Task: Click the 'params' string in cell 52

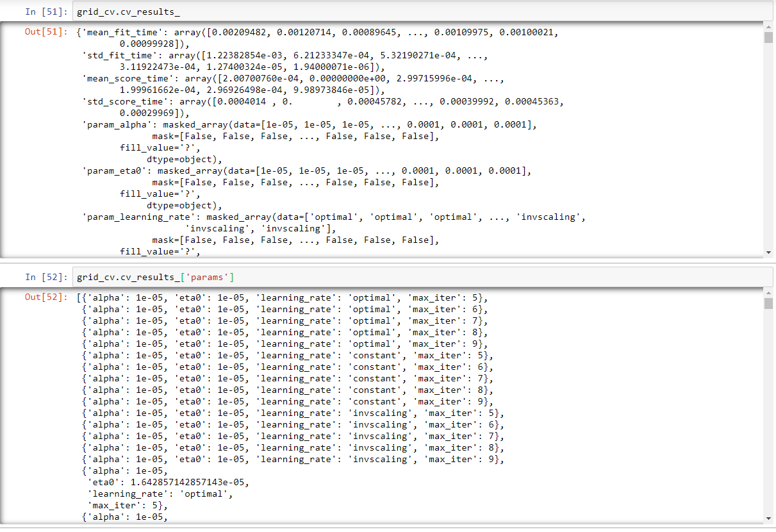Action: [x=210, y=278]
